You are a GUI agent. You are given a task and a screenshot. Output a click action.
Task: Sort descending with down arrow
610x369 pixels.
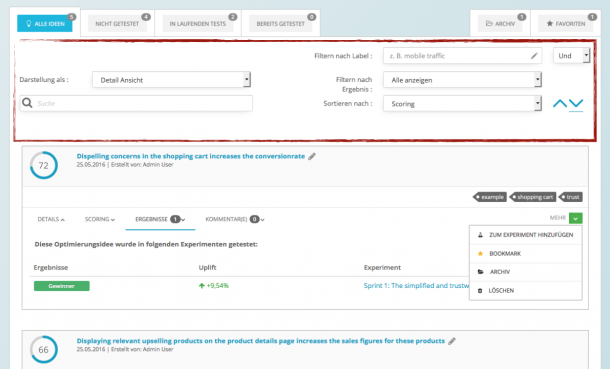click(x=576, y=103)
